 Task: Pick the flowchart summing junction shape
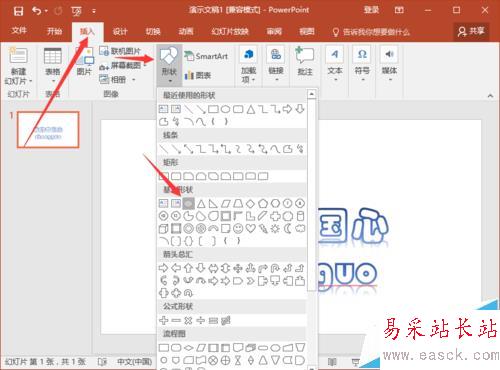coord(213,360)
